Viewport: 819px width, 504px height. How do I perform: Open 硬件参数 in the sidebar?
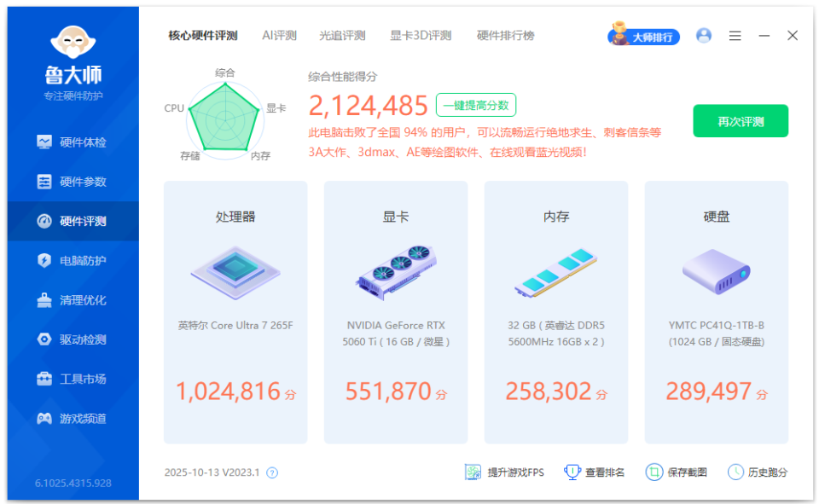tap(73, 181)
